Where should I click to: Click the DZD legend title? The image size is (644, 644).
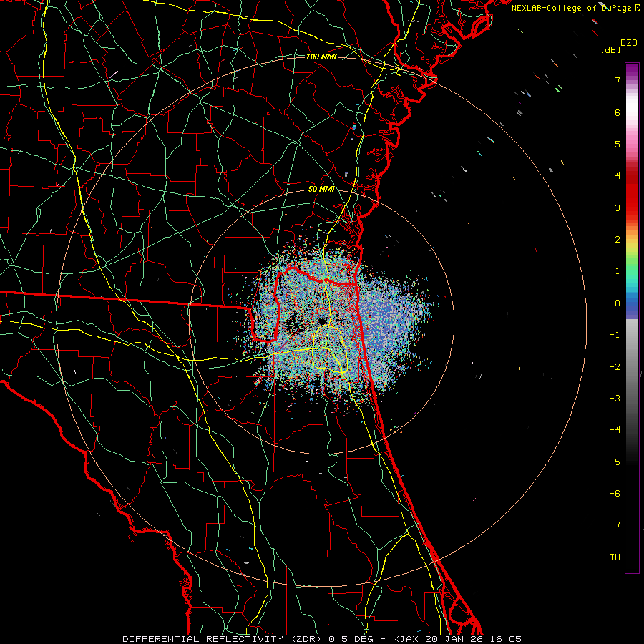[628, 43]
